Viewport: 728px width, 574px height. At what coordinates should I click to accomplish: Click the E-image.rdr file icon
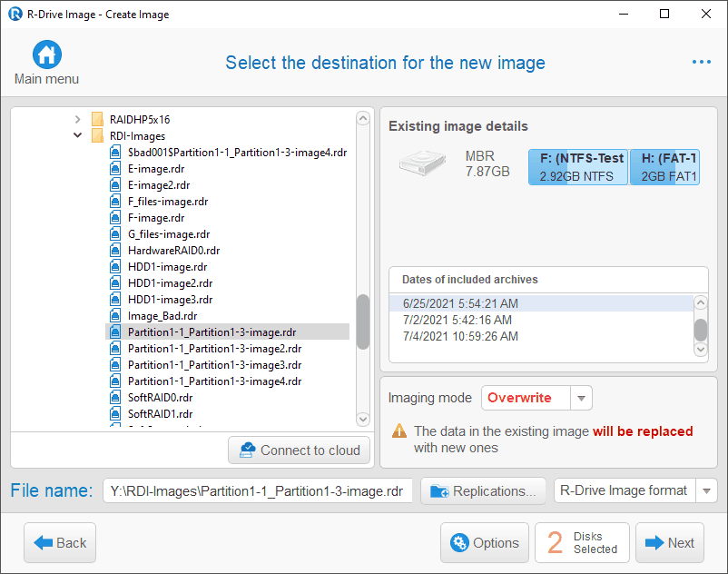tap(115, 169)
